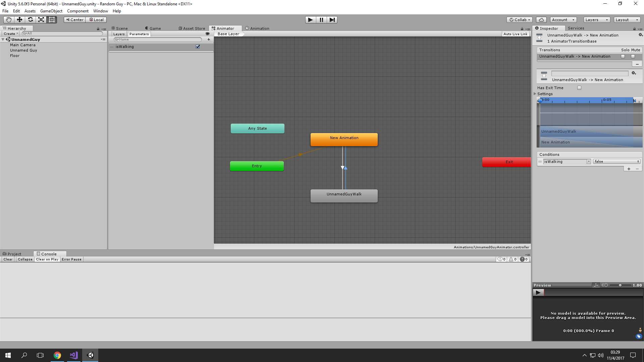Clear the Console messages

tap(8, 259)
